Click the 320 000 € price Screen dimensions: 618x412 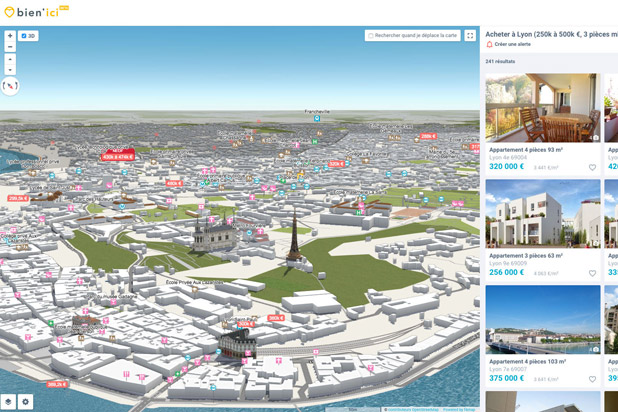[x=506, y=166]
